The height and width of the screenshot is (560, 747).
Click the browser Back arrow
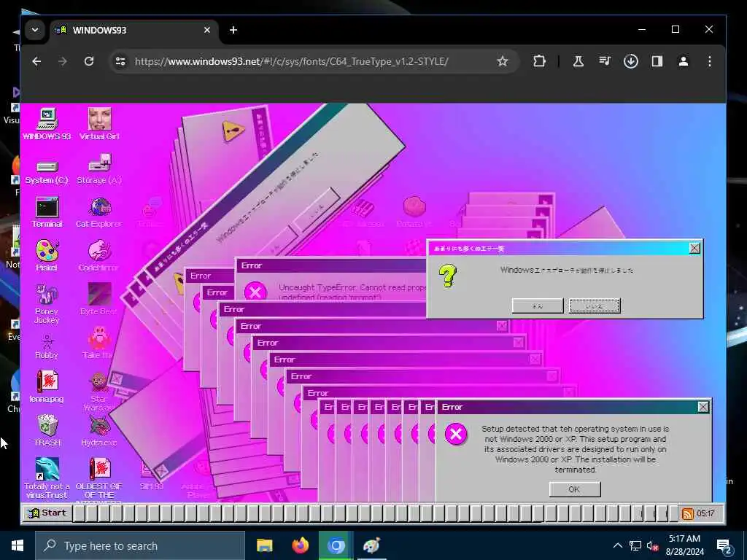[x=36, y=61]
